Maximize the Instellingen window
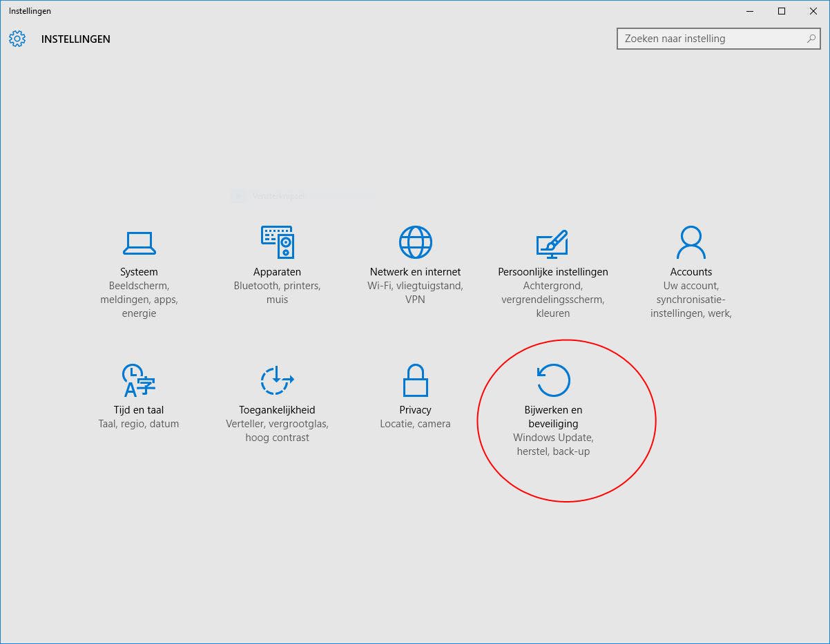The width and height of the screenshot is (830, 644). tap(782, 11)
